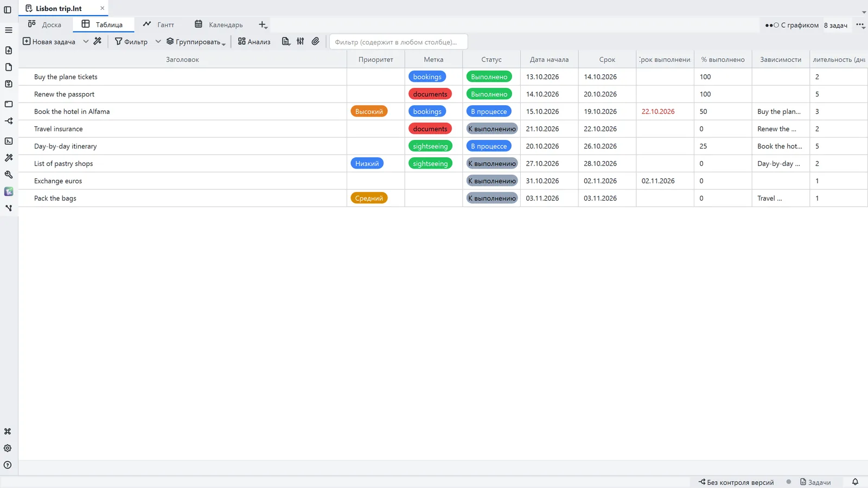The width and height of the screenshot is (868, 488).
Task: Select the Таблица tab
Action: (x=103, y=24)
